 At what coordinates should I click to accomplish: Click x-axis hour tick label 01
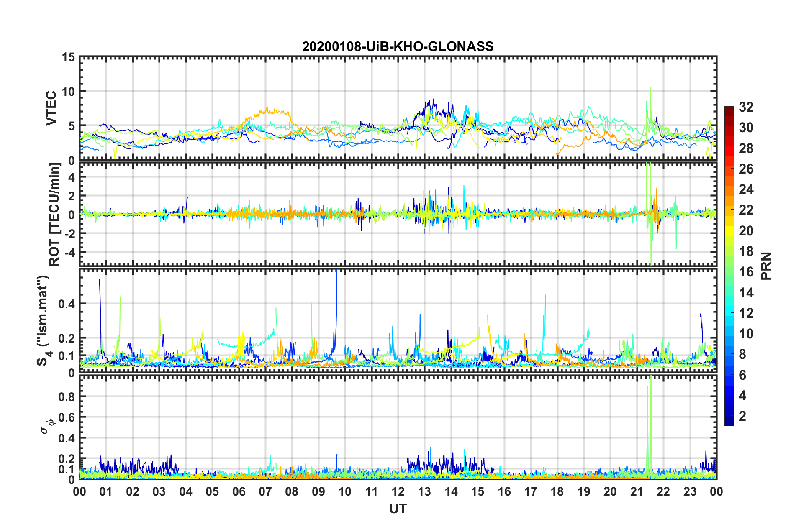tap(106, 491)
